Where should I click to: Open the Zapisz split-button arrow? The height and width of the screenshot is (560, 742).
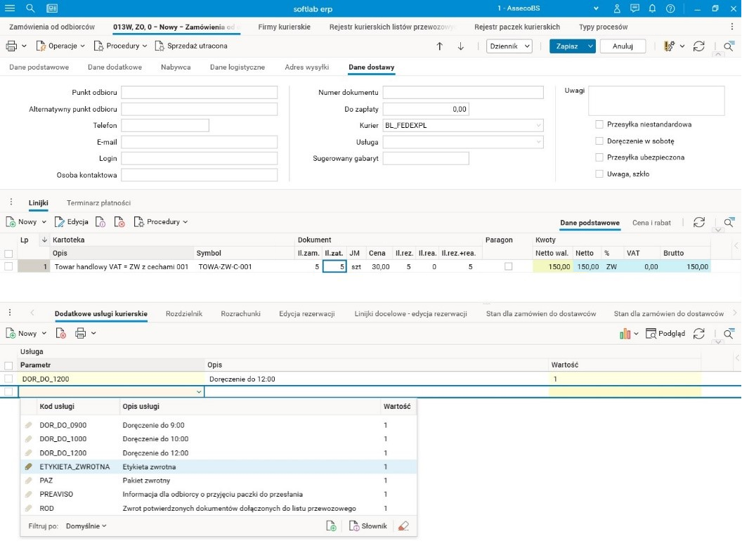[x=590, y=46]
